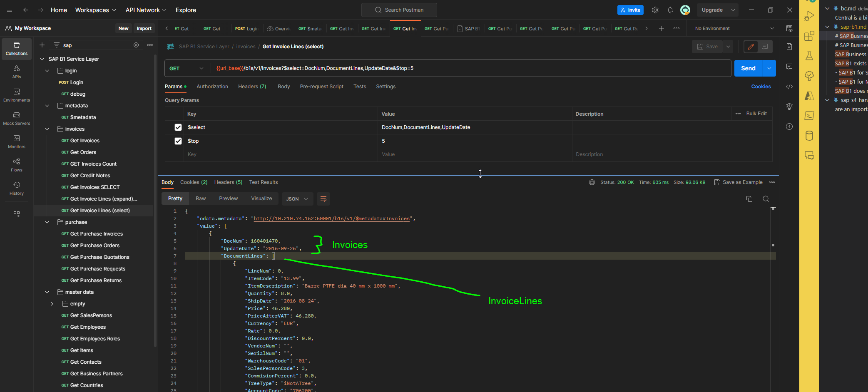The width and height of the screenshot is (868, 392).
Task: Click the request URL input field
Action: point(470,68)
